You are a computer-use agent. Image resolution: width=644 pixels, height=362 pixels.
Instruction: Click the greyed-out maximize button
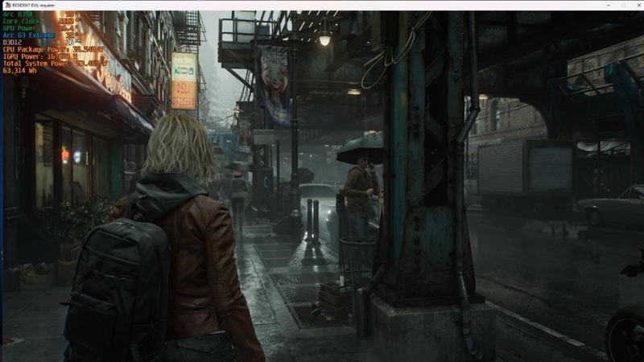[x=624, y=5]
